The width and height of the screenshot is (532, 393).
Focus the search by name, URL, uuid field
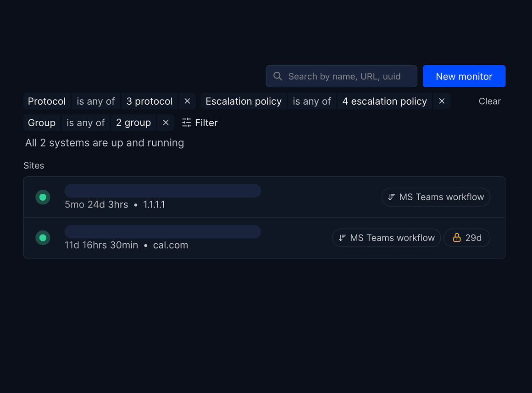(x=341, y=76)
